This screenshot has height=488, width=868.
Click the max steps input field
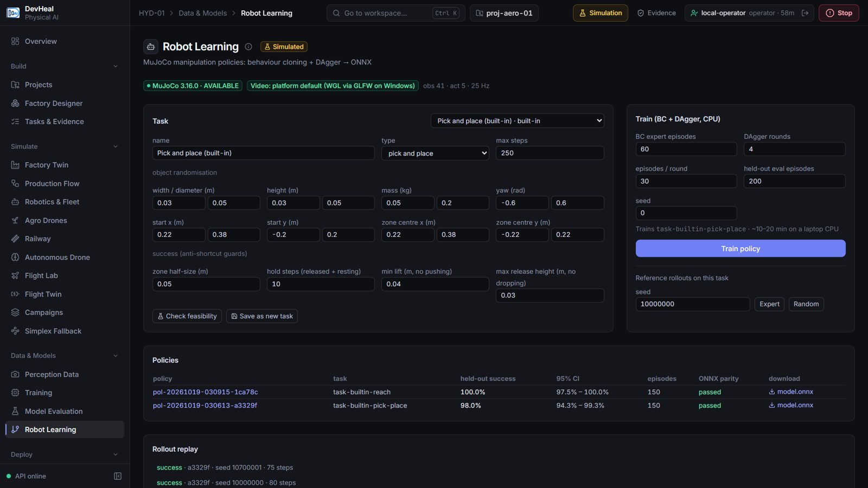click(x=550, y=153)
